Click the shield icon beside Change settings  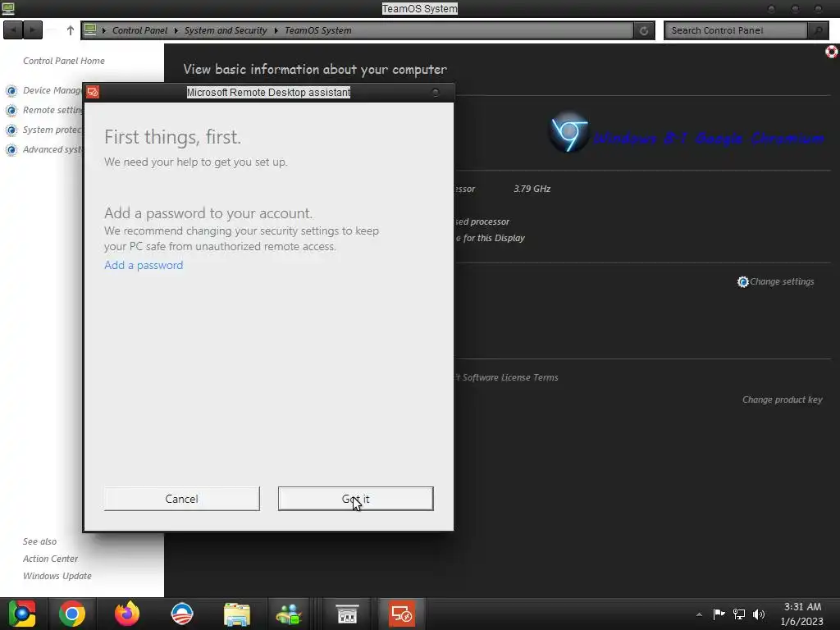pos(742,282)
